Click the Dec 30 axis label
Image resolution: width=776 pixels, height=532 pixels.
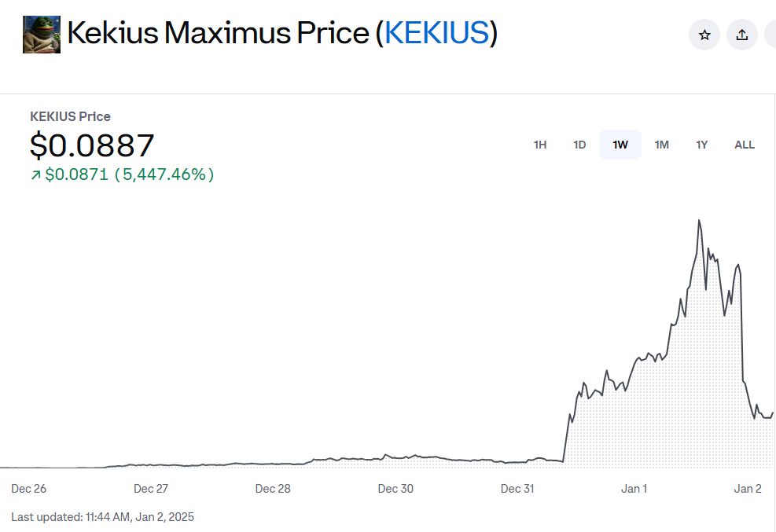coord(395,489)
